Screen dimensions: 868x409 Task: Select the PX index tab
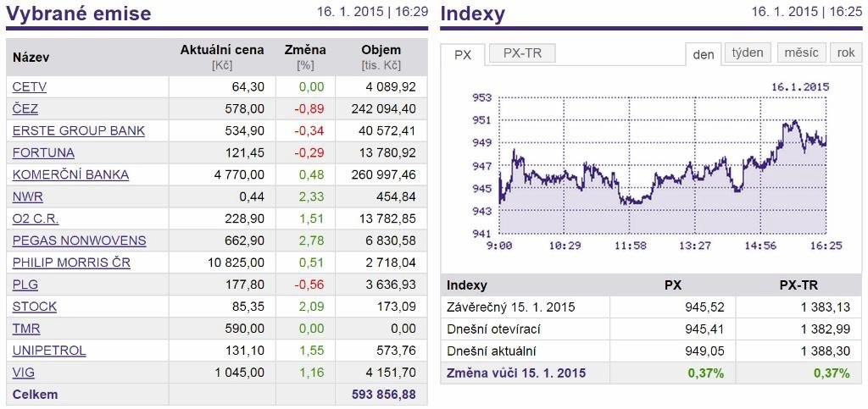(x=463, y=55)
